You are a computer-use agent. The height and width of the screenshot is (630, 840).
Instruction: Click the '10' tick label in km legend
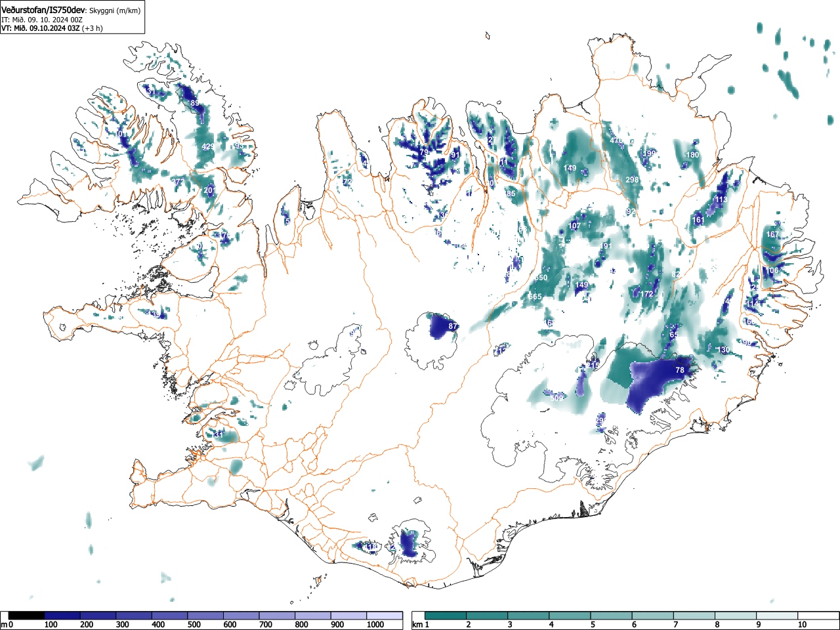coord(802,625)
